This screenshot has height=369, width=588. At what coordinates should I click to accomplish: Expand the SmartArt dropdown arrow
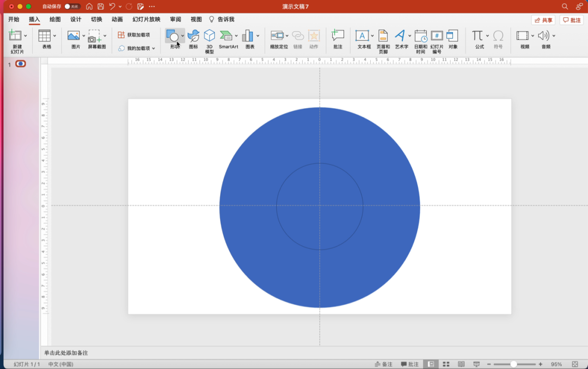click(236, 35)
